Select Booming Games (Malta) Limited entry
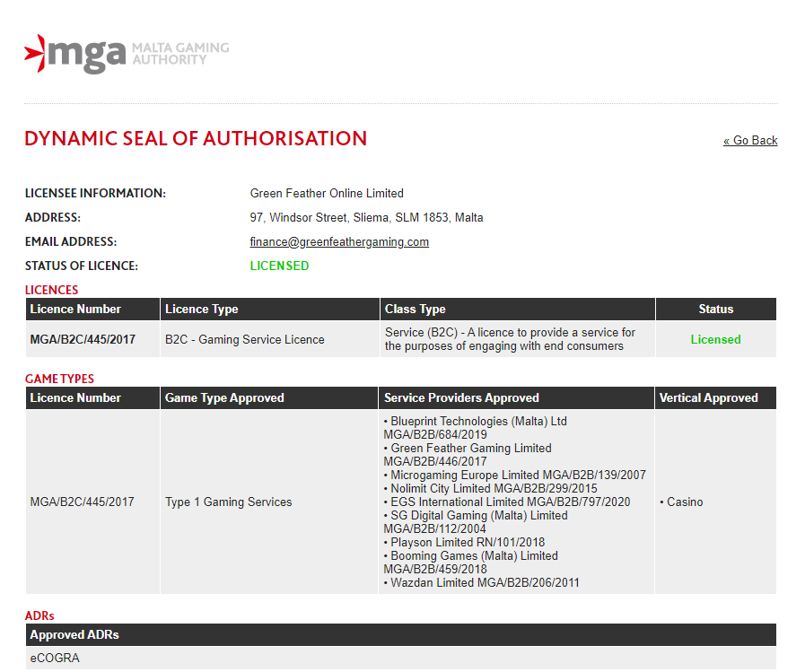805x672 pixels. [x=471, y=563]
